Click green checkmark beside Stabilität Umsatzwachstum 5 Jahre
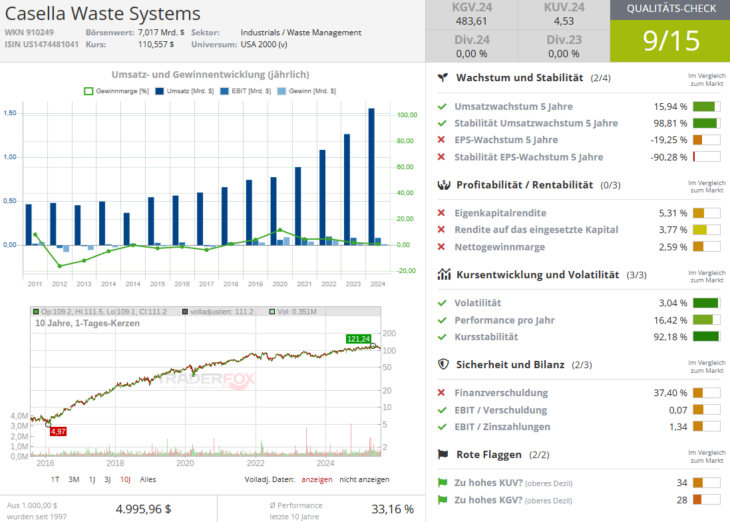Image resolution: width=730 pixels, height=522 pixels. click(x=442, y=123)
